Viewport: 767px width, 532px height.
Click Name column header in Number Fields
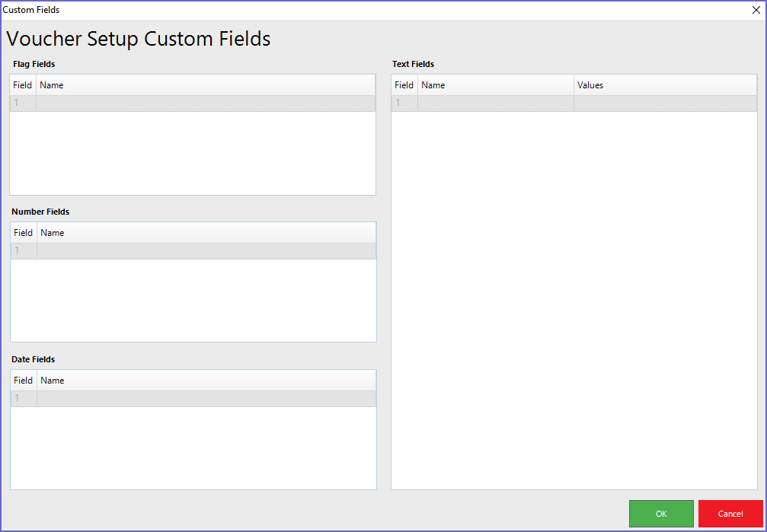[206, 233]
